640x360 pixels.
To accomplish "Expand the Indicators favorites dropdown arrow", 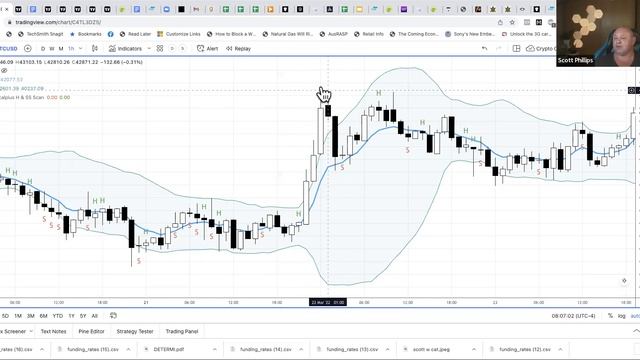I will 149,49.
